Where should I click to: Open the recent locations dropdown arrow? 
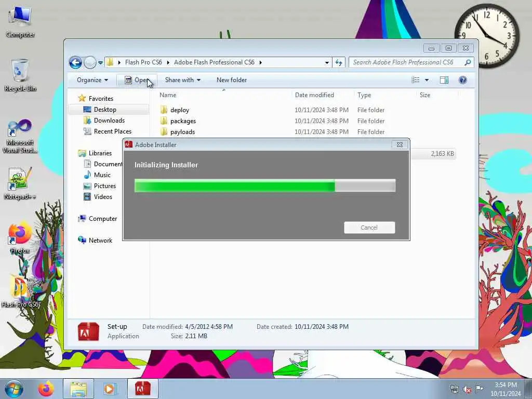[100, 63]
